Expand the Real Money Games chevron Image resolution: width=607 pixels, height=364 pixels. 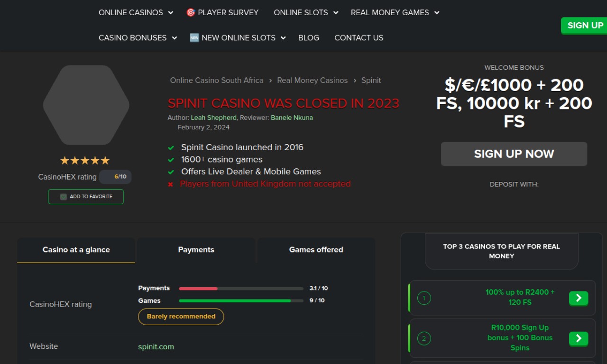coord(437,13)
